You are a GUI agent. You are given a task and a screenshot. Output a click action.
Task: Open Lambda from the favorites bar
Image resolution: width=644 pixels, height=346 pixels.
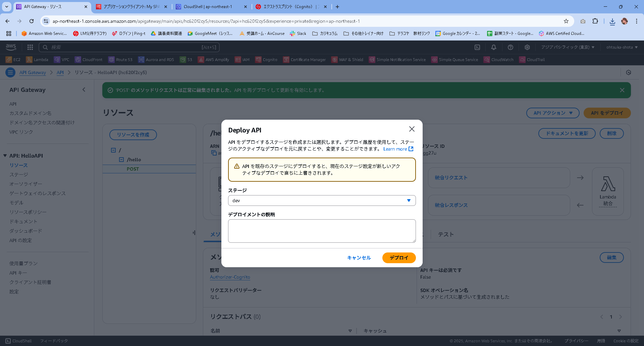tap(37, 59)
